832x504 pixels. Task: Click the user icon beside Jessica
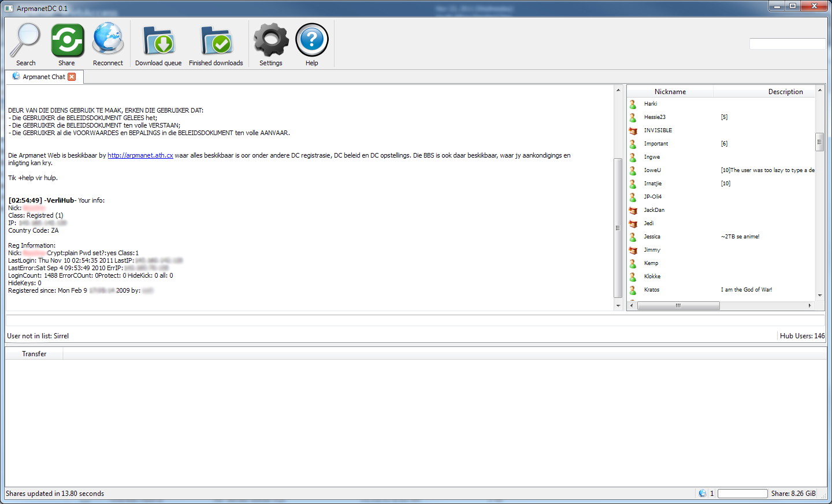click(x=633, y=237)
